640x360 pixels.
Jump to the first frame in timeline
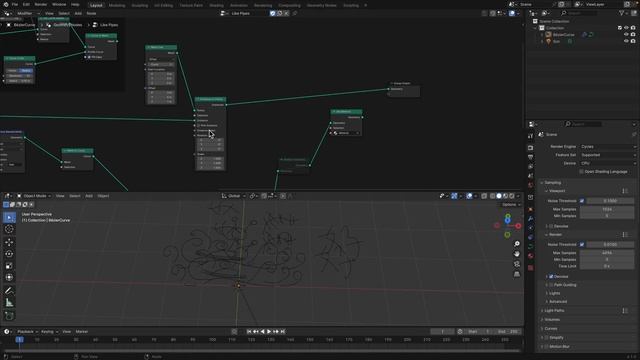pyautogui.click(x=249, y=331)
